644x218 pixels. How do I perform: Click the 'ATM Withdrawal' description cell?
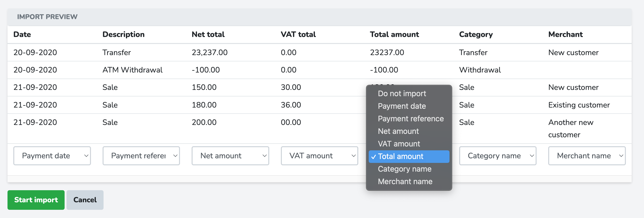(x=132, y=70)
